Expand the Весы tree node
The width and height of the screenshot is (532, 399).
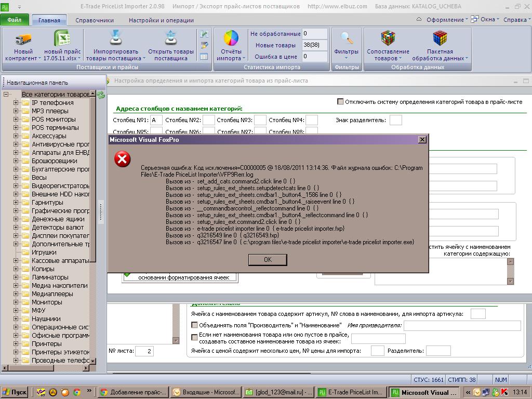coord(16,178)
